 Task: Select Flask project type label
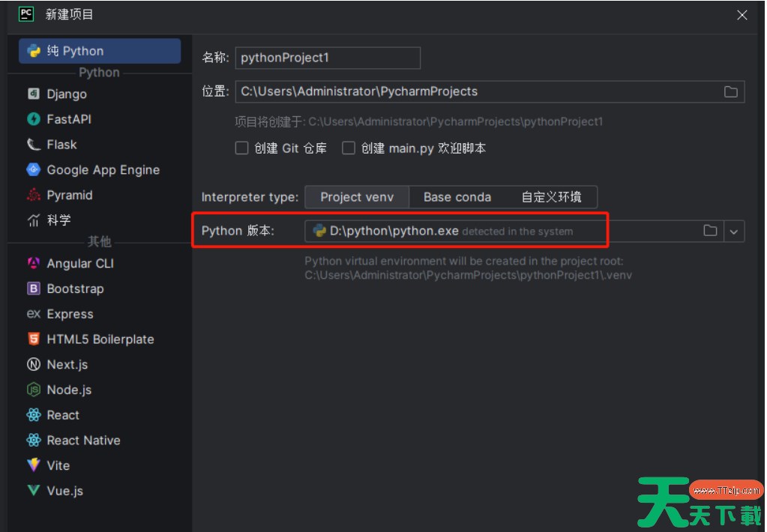(x=61, y=145)
